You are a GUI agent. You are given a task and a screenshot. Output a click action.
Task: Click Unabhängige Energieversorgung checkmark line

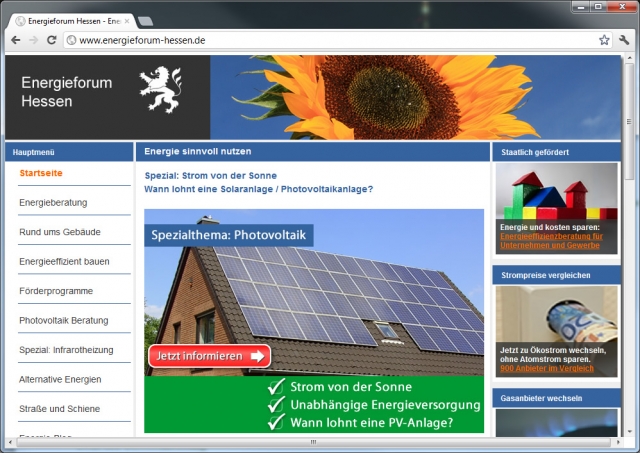click(374, 404)
